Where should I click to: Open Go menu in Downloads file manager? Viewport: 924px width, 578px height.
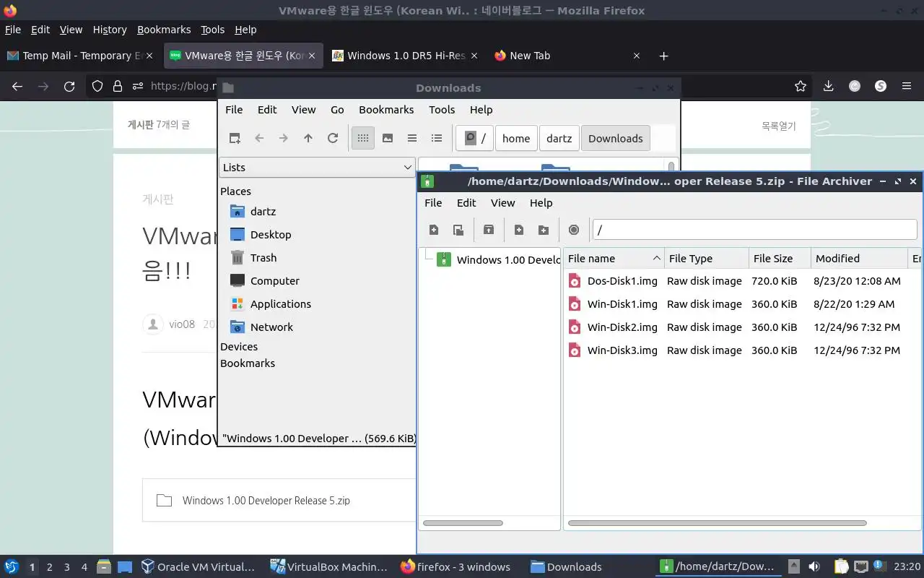[337, 110]
